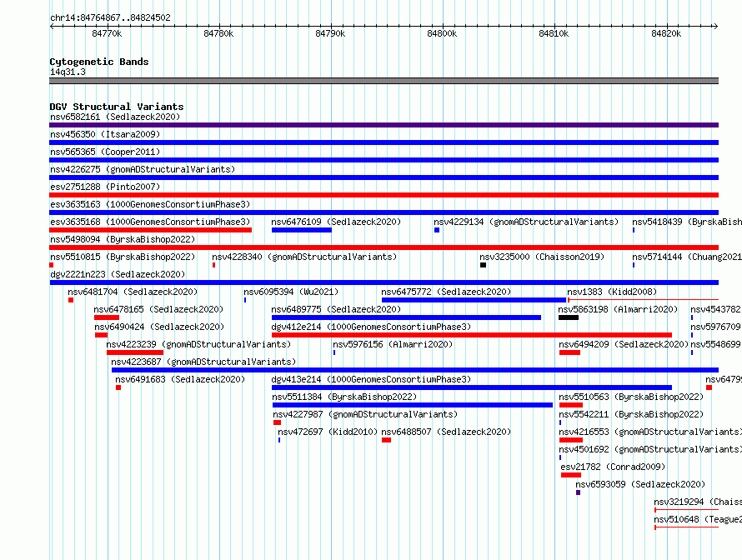The image size is (742, 560).
Task: Click nsv4227987 (gnomADStructuralVariants) label
Action: (365, 414)
